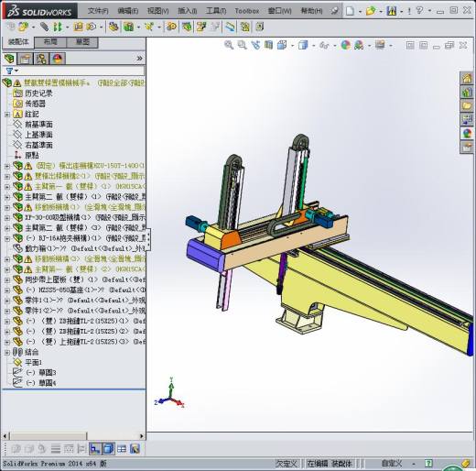Click the scroll right arrow under the tree

point(142,436)
